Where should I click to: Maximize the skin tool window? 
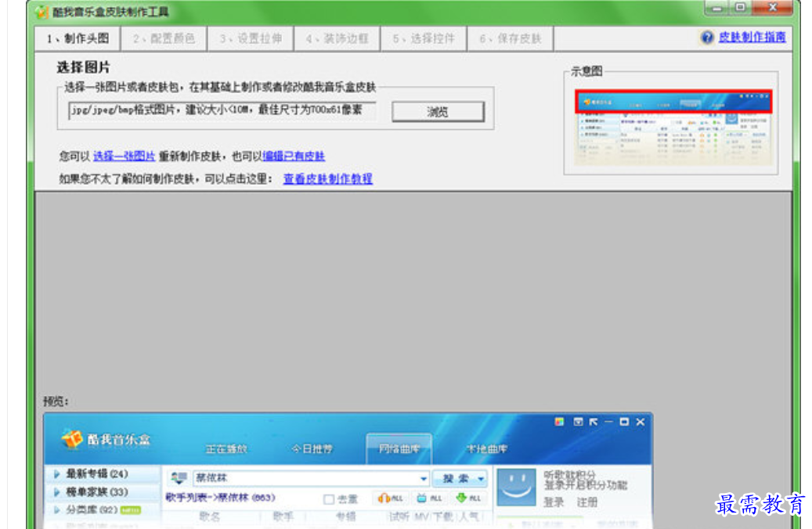(x=741, y=7)
